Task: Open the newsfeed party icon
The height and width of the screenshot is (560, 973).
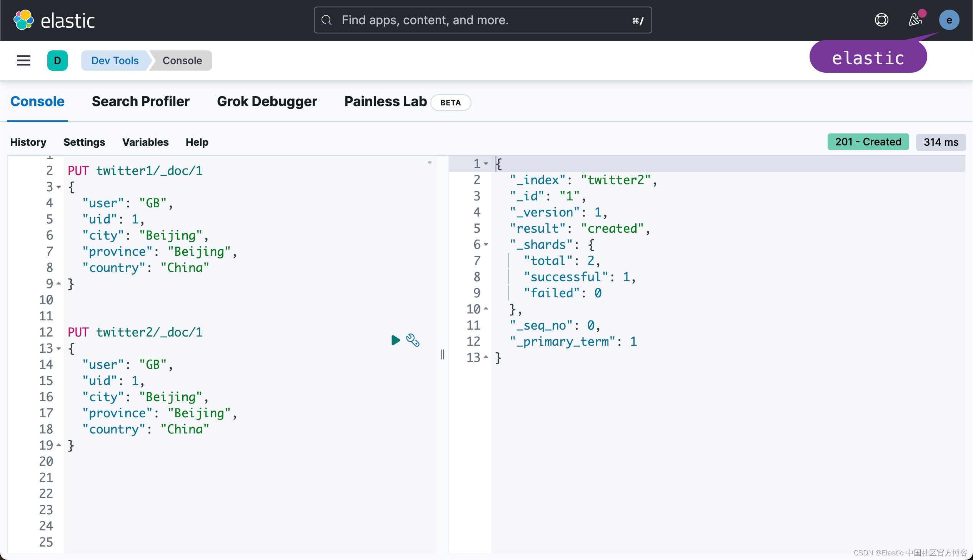Action: click(x=915, y=20)
